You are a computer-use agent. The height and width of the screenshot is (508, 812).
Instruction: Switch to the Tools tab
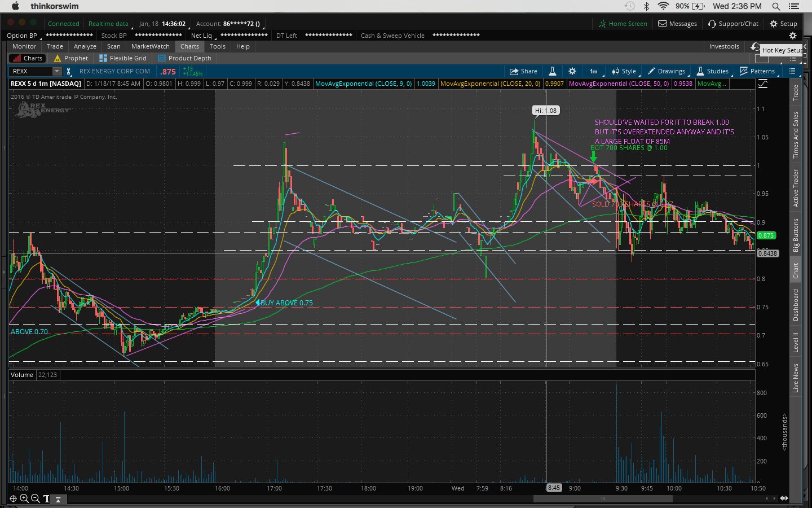tap(218, 46)
